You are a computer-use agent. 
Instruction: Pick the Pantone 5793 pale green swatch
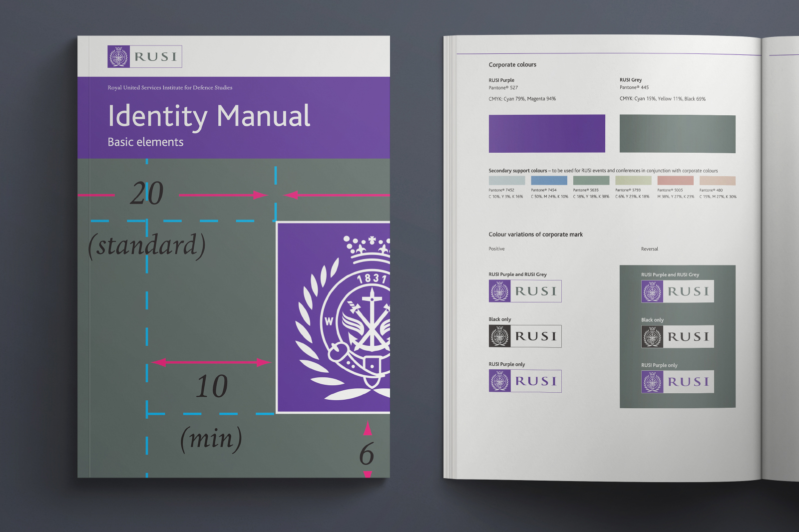point(633,180)
